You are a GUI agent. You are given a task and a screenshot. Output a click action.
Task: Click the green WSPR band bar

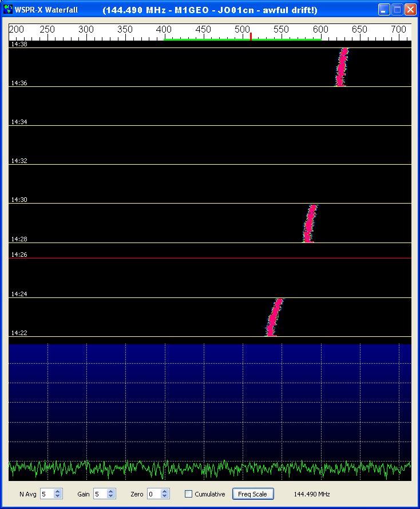point(242,39)
